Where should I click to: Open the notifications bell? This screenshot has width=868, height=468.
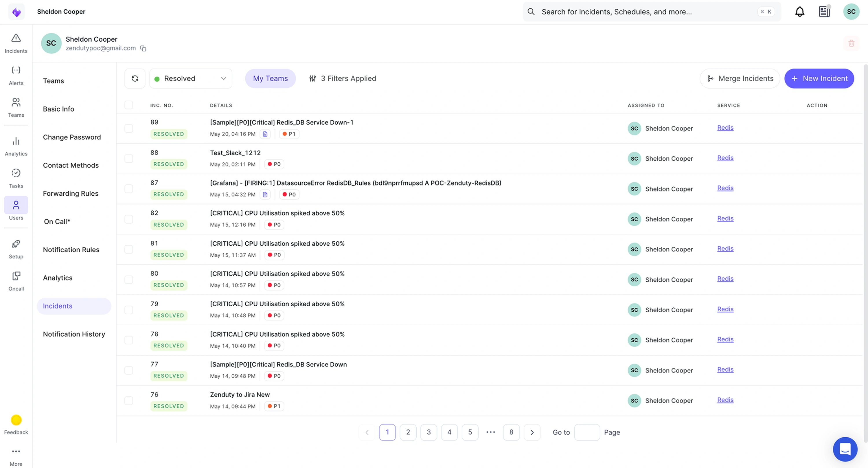[x=800, y=12]
